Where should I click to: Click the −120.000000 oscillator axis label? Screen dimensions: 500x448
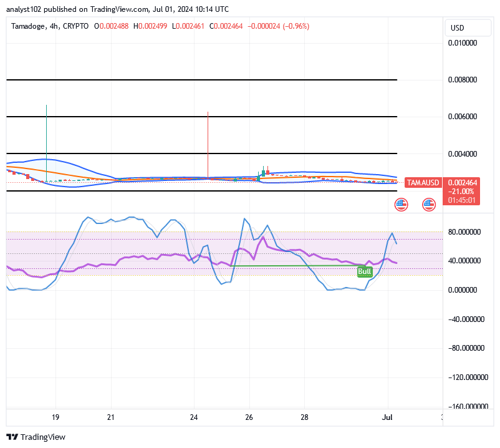(x=468, y=377)
